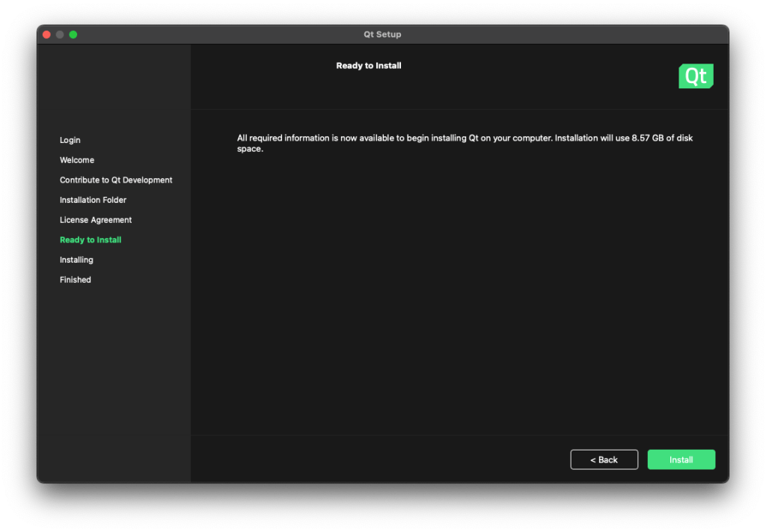This screenshot has width=766, height=532.
Task: Choose the Installation Folder step
Action: tap(93, 200)
